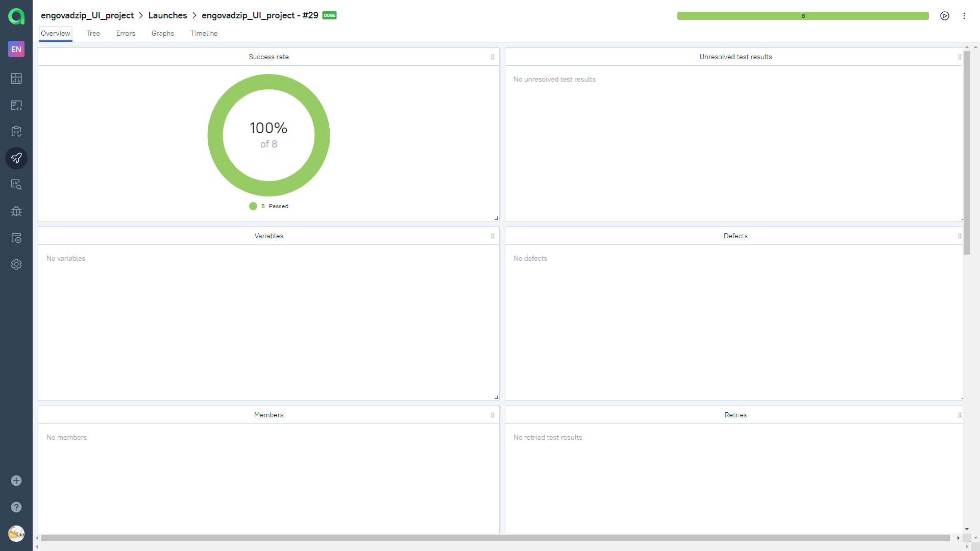Open project Settings gear icon

point(16,264)
